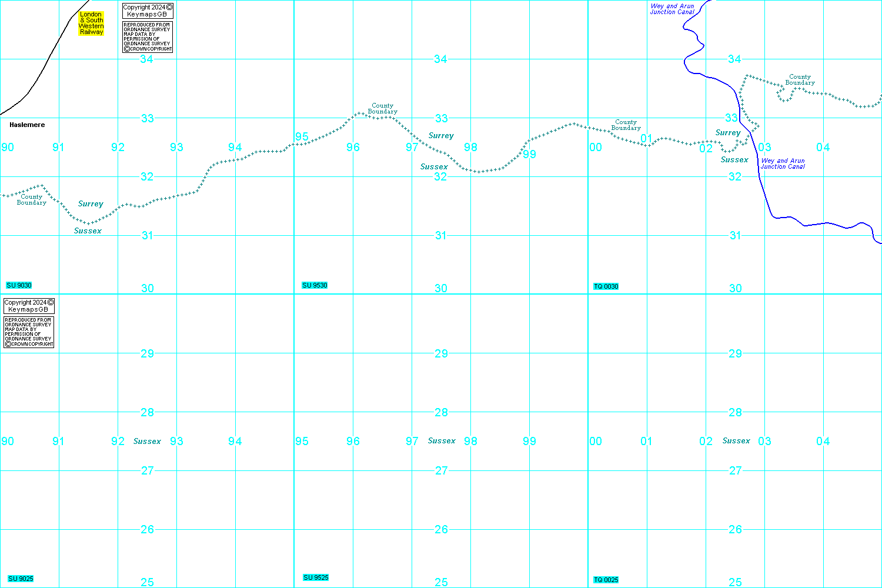Click the SU 9025 tile reference
Screen dimensions: 882x588
click(x=21, y=579)
